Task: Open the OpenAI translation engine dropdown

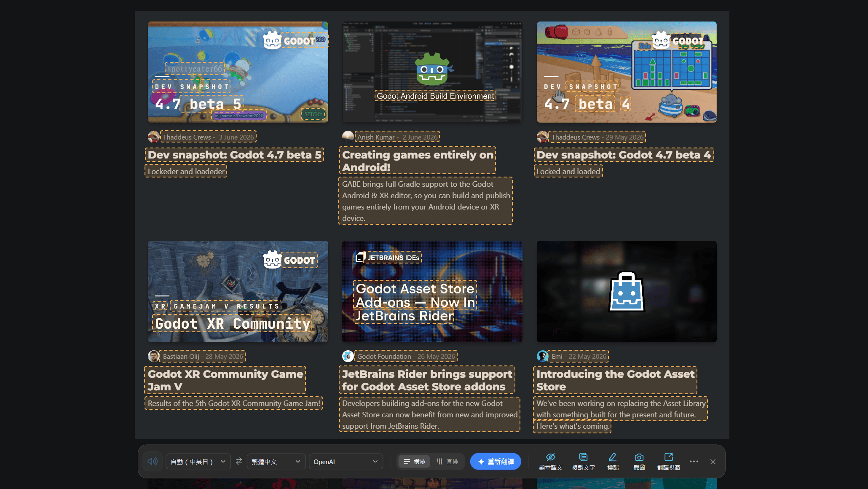Action: (x=346, y=462)
